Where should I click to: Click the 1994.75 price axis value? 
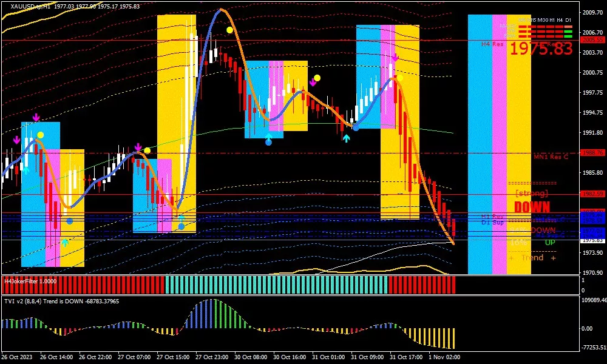[592, 113]
